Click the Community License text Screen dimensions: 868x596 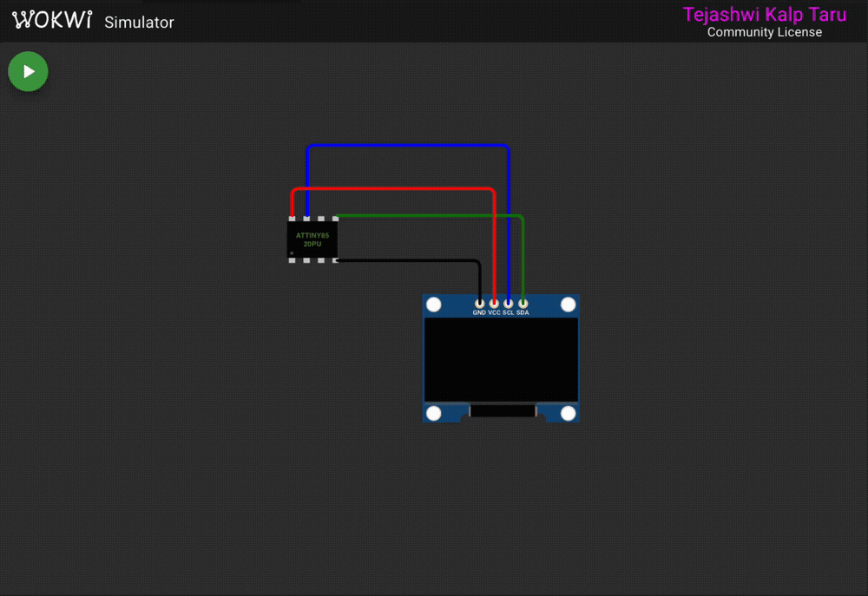tap(764, 33)
